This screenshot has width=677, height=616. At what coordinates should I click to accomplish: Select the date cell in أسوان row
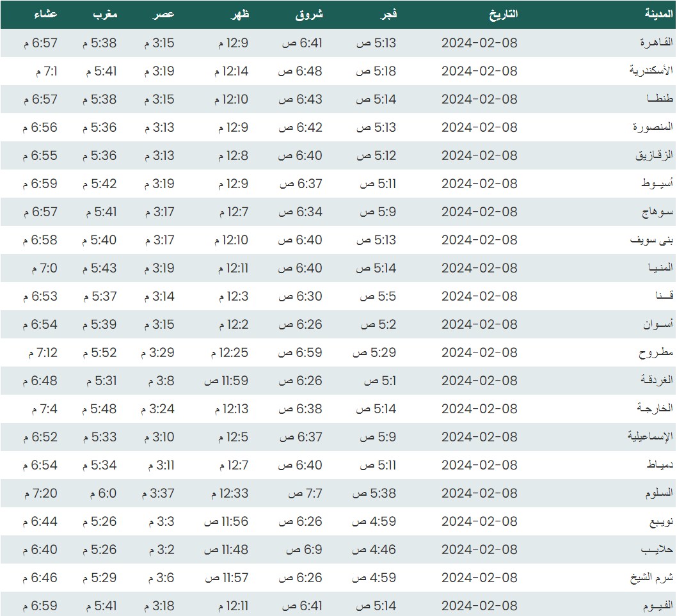tap(479, 324)
